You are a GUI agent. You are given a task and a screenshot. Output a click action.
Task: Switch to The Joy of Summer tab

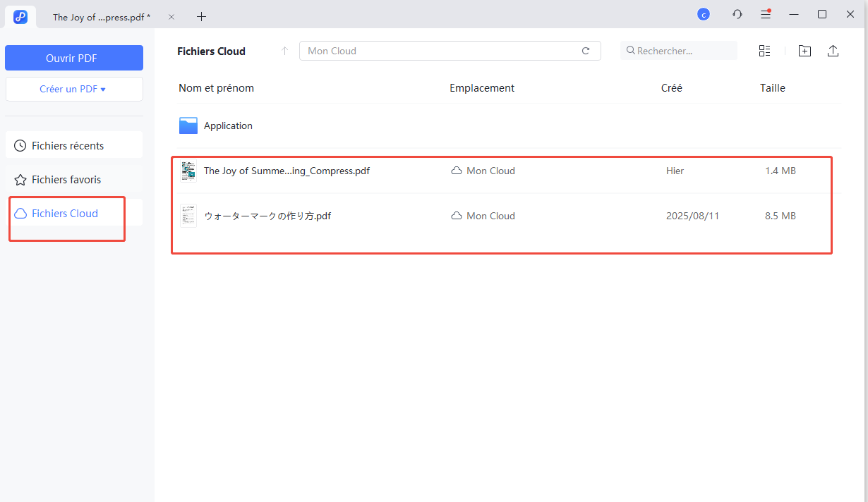pos(99,16)
